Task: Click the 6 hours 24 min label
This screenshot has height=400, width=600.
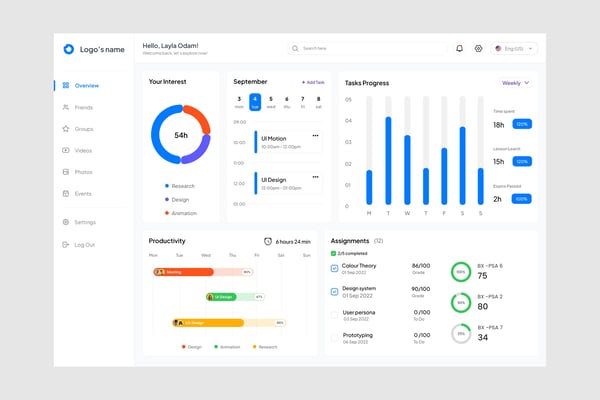Action: coord(293,242)
